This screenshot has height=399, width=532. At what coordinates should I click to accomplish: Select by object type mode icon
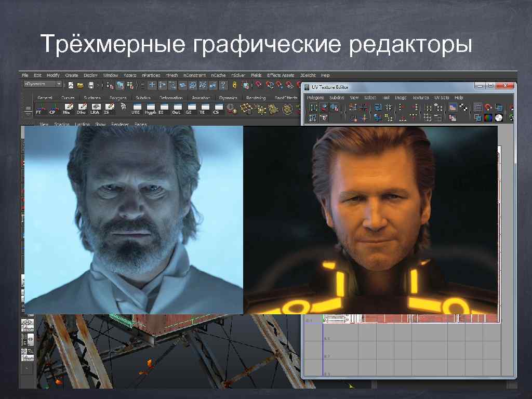pos(120,85)
